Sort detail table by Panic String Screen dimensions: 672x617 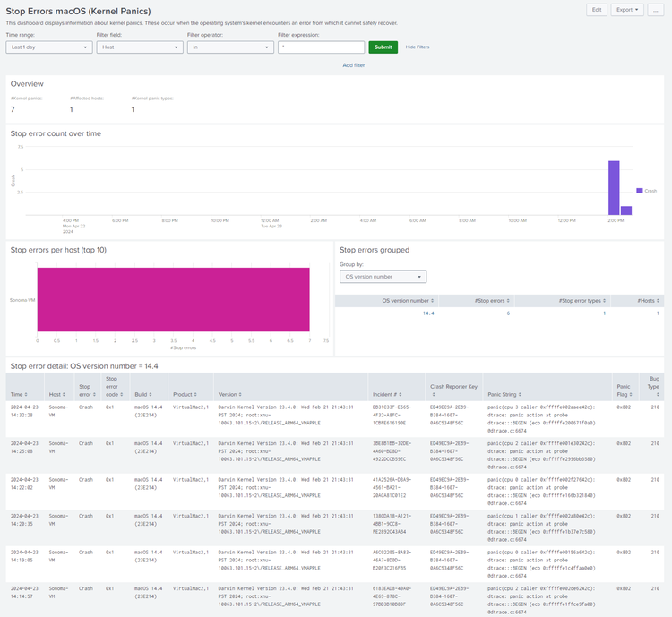[x=504, y=395]
